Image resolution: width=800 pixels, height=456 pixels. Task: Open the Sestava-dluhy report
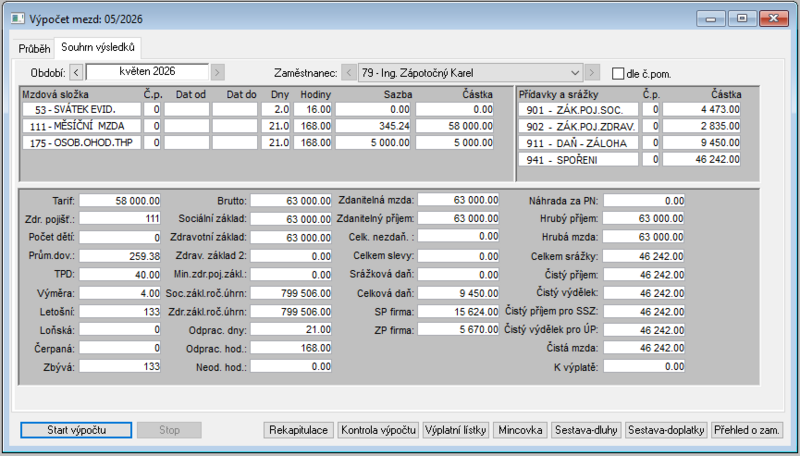(x=586, y=430)
